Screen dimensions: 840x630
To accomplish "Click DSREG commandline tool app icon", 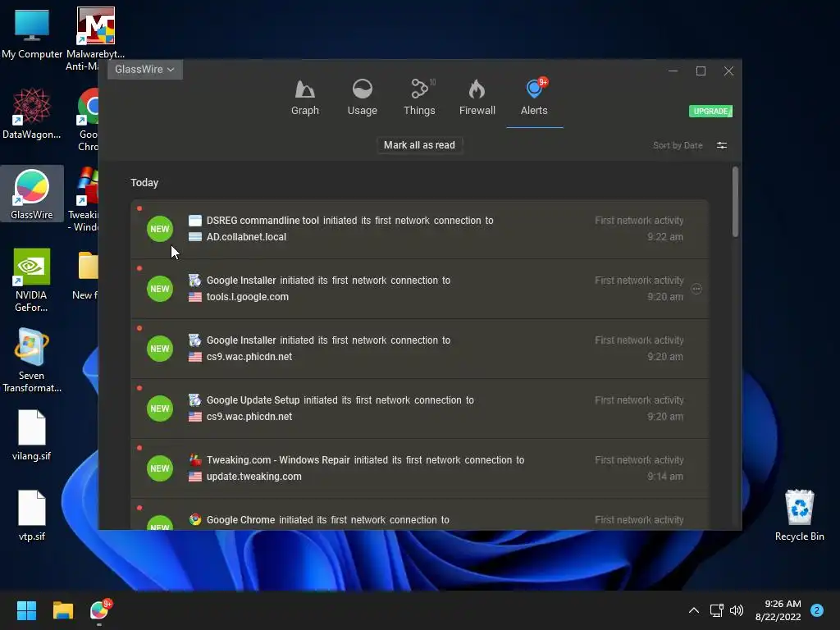I will [x=195, y=220].
